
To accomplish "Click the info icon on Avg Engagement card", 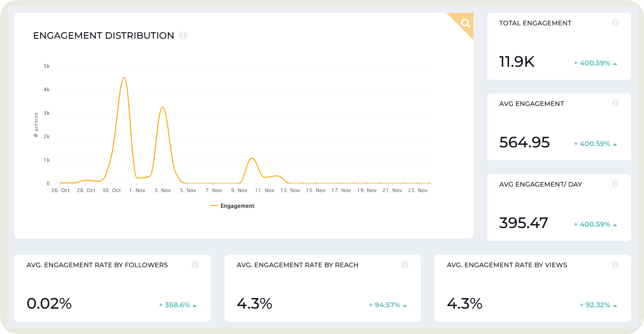I will click(615, 103).
